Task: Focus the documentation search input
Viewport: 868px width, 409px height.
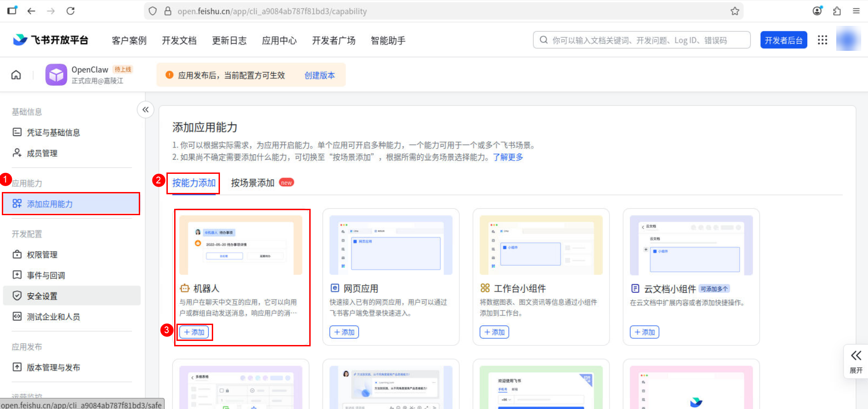Action: [642, 40]
